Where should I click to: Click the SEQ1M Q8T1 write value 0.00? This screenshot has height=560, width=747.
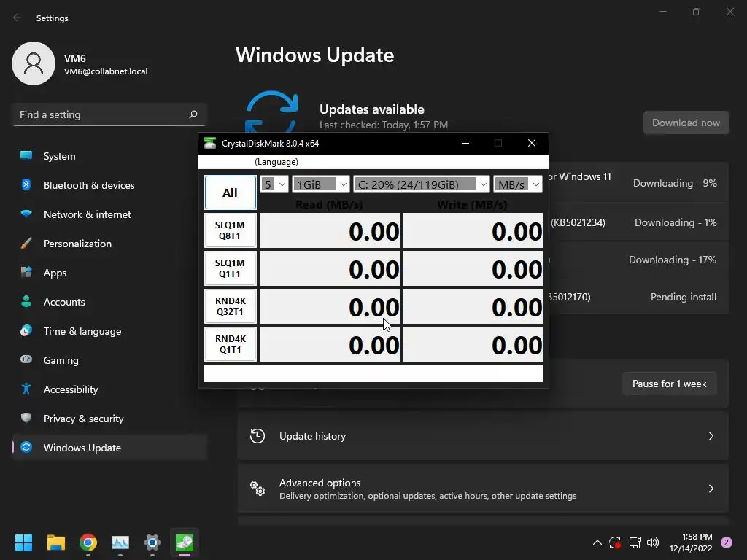[x=473, y=230]
